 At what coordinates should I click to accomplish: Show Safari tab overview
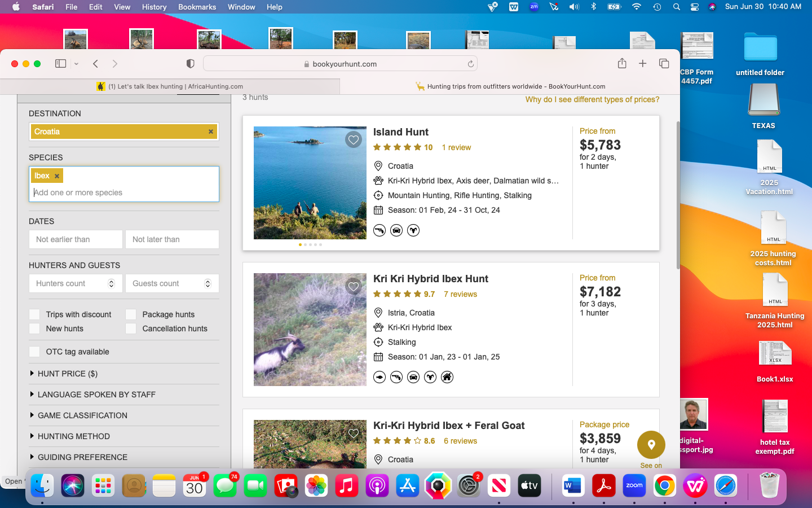[x=664, y=64]
